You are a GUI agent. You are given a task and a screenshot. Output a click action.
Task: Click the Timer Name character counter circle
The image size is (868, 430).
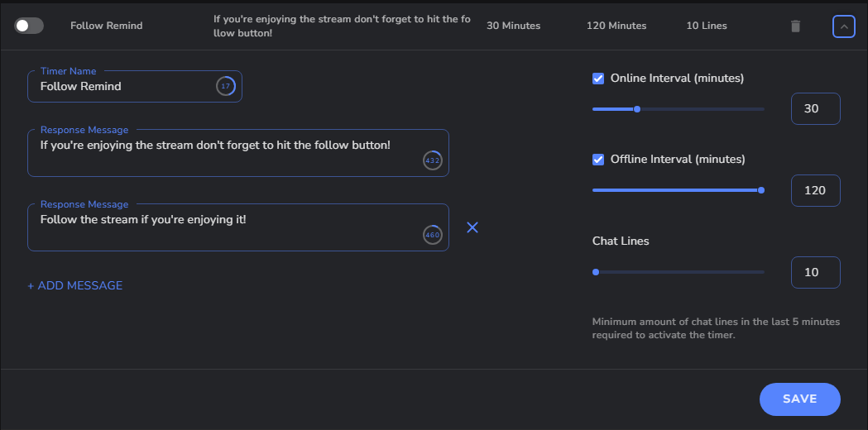225,86
